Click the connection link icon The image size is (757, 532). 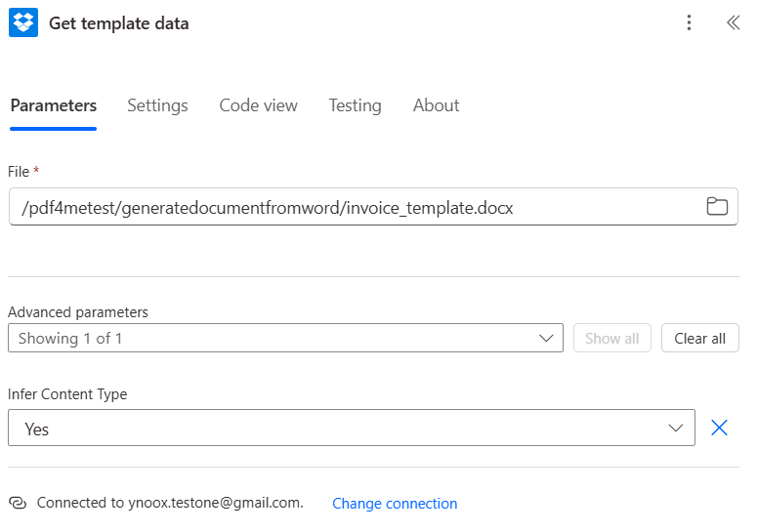18,503
